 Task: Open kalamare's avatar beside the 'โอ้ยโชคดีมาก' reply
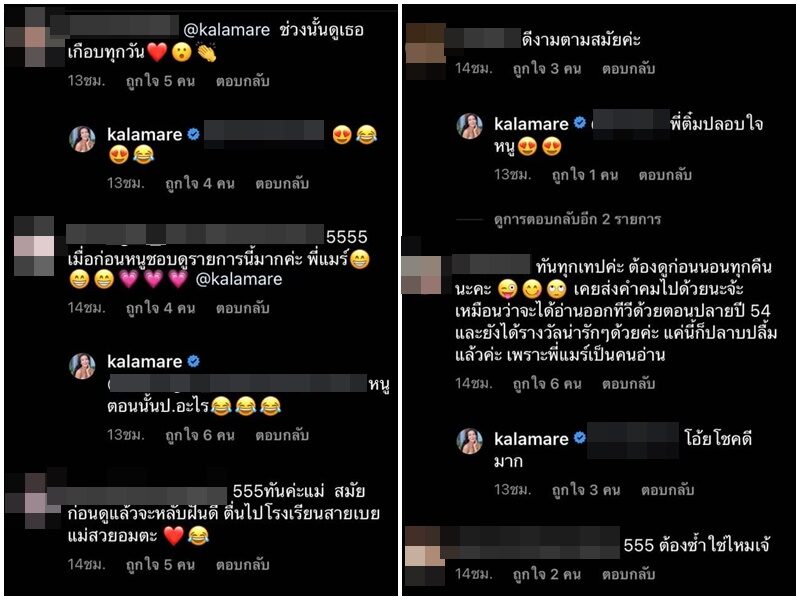coord(469,441)
